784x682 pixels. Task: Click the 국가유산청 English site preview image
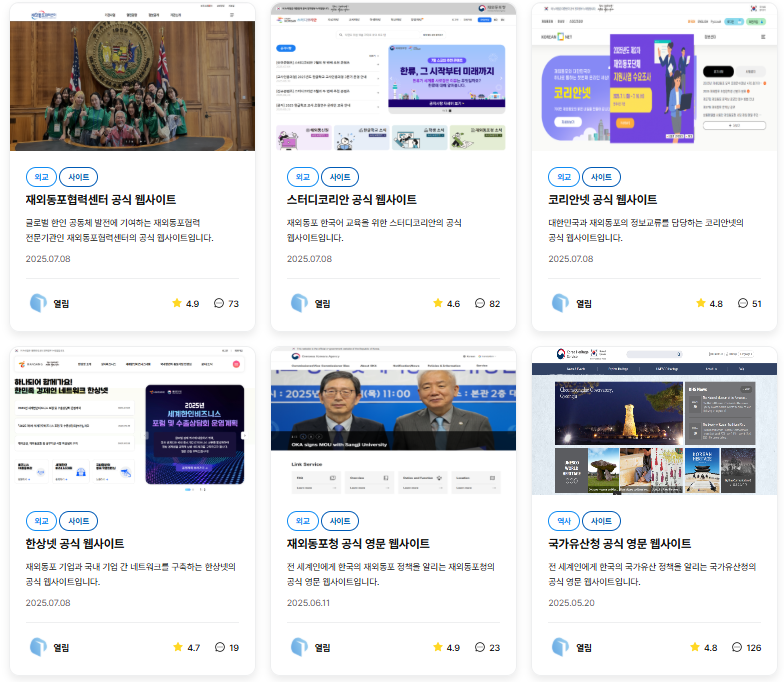654,421
